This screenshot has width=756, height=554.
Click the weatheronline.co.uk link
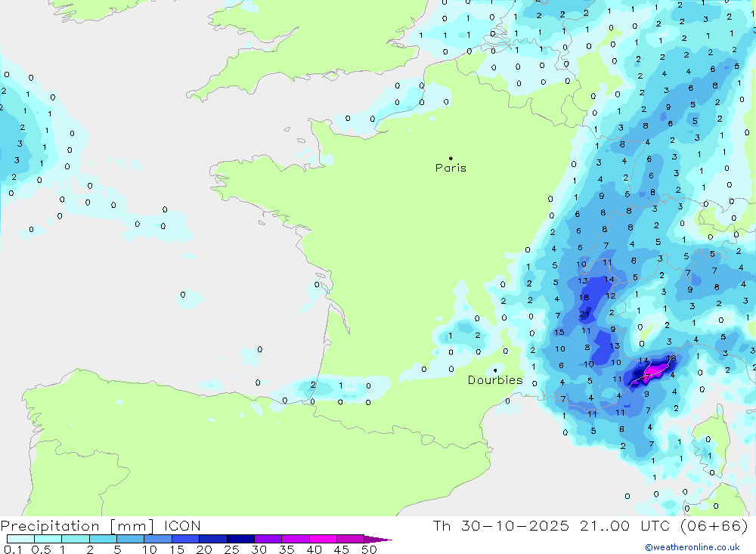click(x=692, y=547)
